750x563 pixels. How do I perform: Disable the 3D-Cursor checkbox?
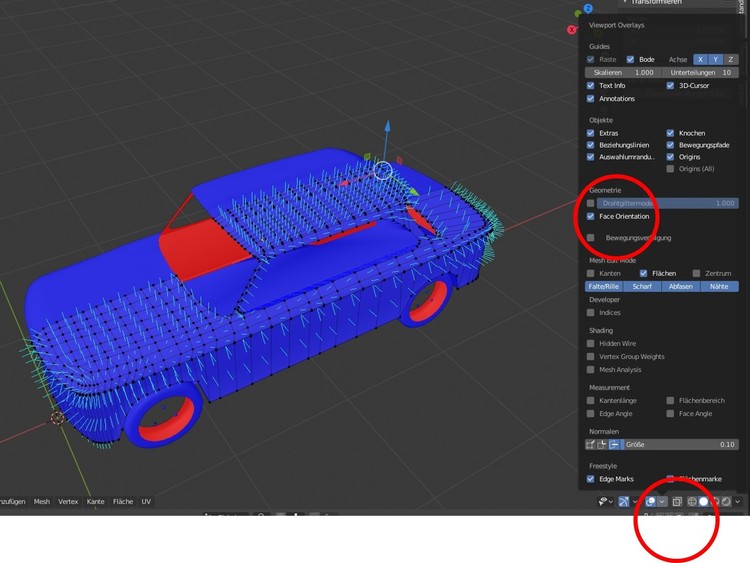[670, 86]
